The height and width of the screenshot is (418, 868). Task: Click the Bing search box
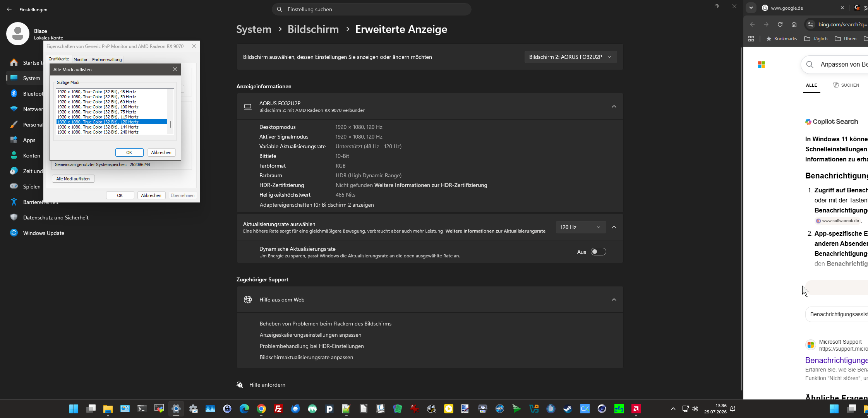[x=834, y=65]
